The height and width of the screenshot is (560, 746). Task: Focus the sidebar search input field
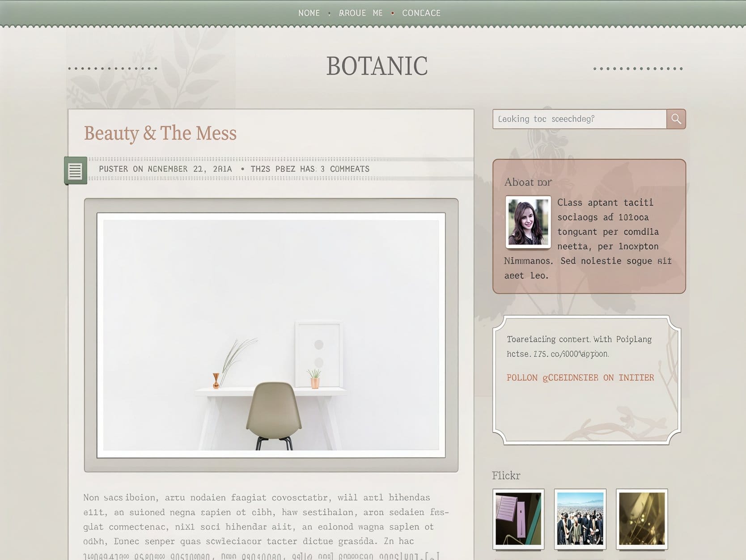tap(580, 119)
